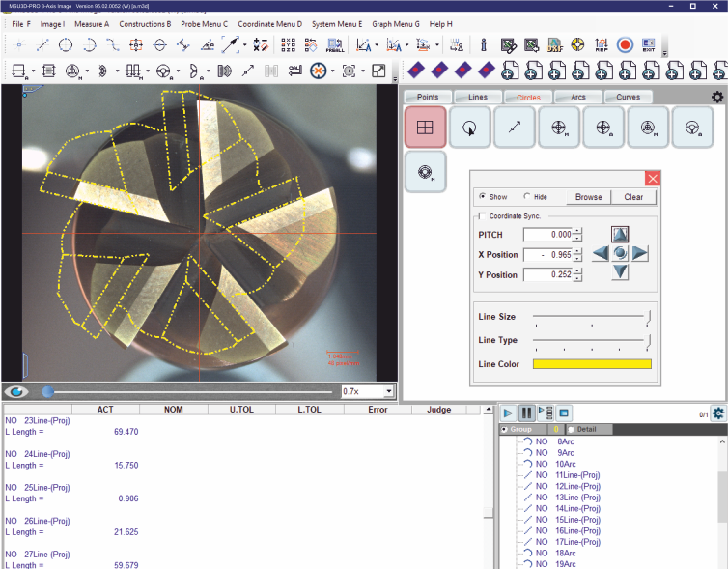728x569 pixels.
Task: Open the Probe Menu C
Action: pyautogui.click(x=205, y=23)
